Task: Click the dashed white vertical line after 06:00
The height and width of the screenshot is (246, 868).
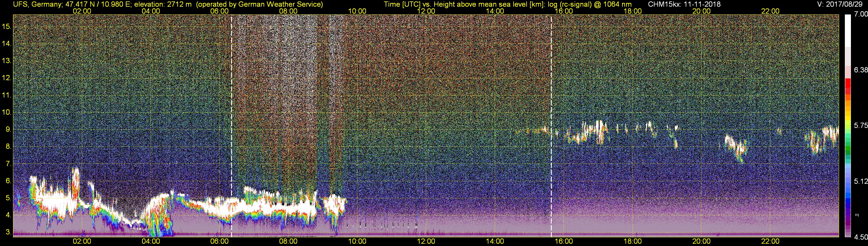Action: [x=231, y=126]
